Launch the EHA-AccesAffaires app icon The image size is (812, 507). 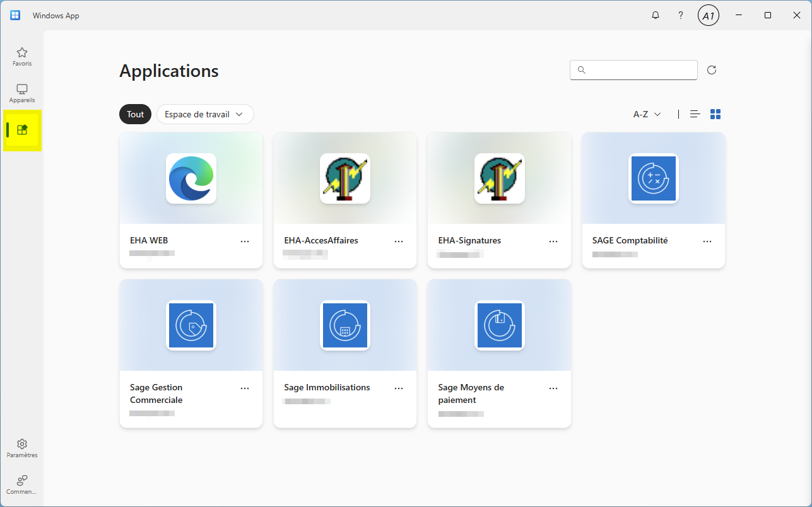(345, 178)
